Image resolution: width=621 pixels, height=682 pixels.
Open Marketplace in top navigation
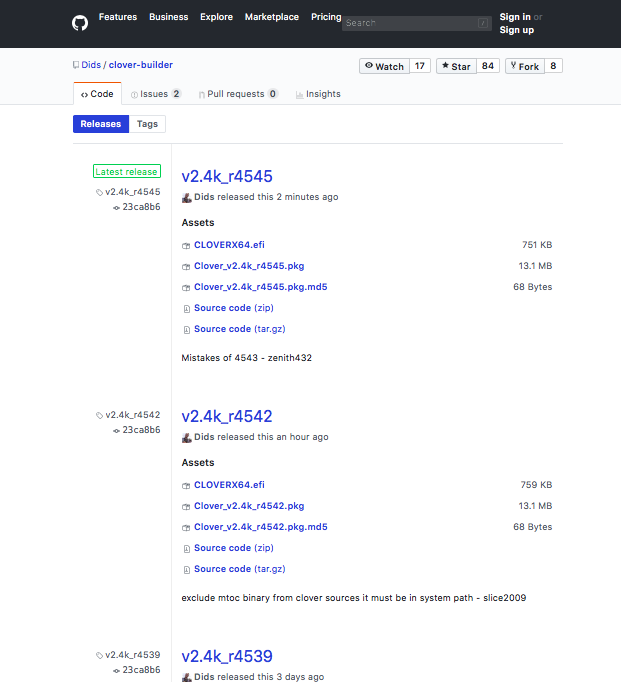point(272,17)
